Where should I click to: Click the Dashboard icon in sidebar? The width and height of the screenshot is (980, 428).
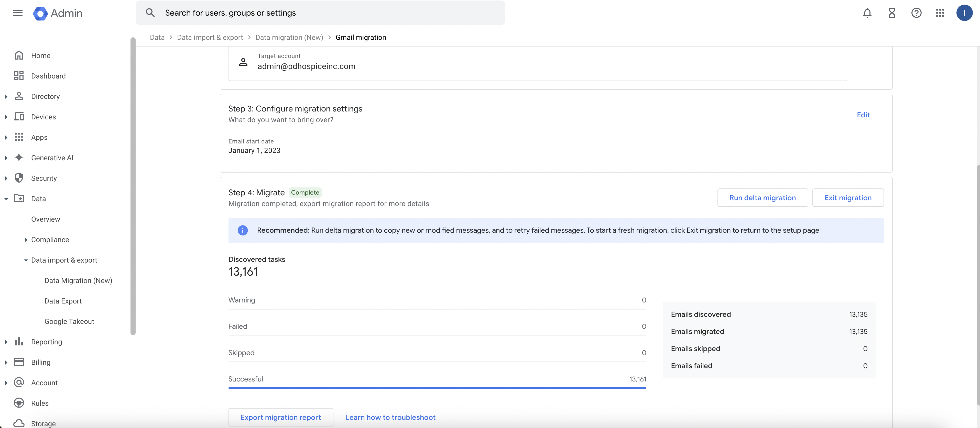pos(19,76)
